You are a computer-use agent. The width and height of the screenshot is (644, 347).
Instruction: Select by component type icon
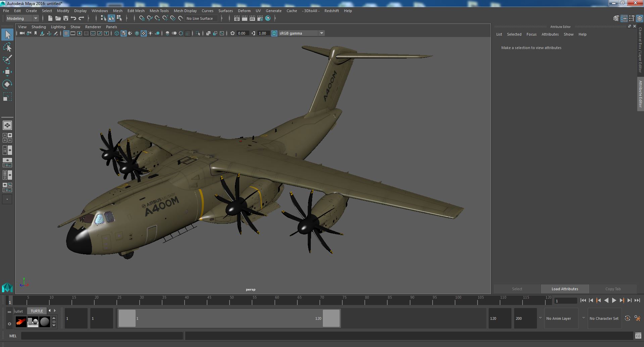[x=119, y=18]
